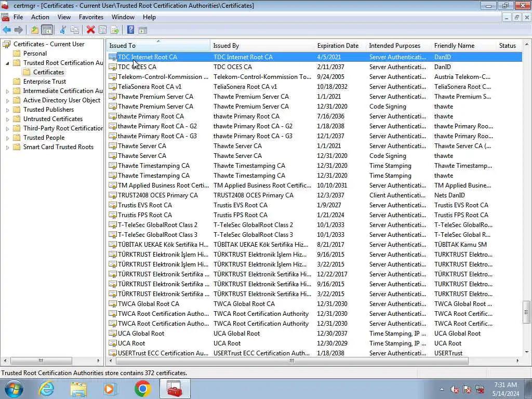532x399 pixels.
Task: Show hidden tray icons arrow
Action: click(x=442, y=390)
